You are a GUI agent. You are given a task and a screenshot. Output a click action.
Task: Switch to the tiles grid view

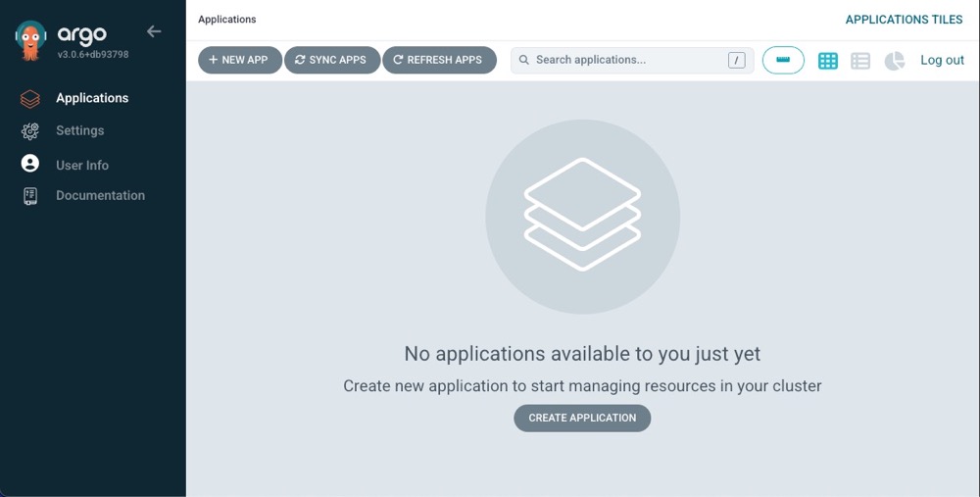point(828,61)
